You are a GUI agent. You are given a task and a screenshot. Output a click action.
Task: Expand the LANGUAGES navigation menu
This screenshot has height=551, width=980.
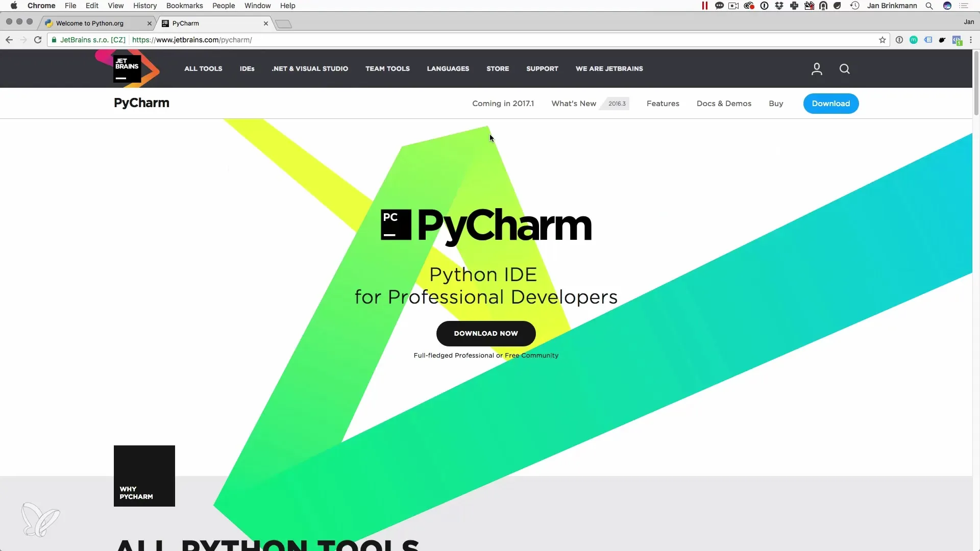pos(448,69)
